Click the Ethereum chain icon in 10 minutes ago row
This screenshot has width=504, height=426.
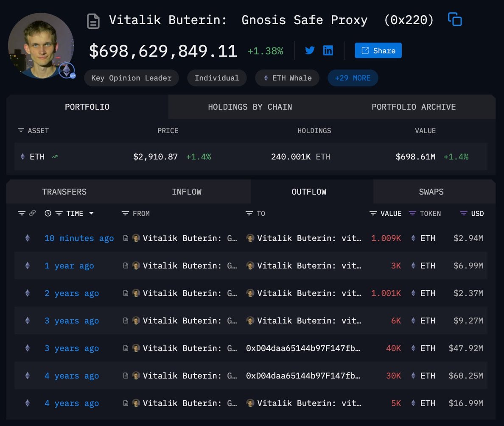28,238
